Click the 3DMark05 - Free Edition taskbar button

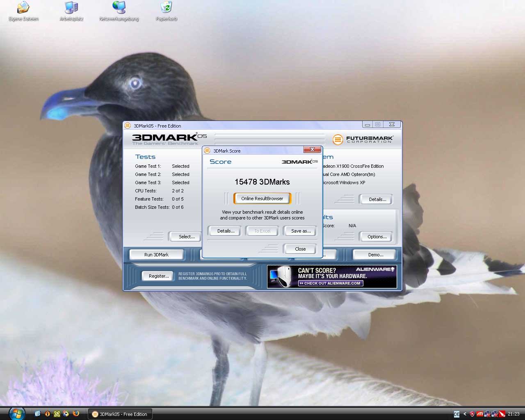pos(120,414)
